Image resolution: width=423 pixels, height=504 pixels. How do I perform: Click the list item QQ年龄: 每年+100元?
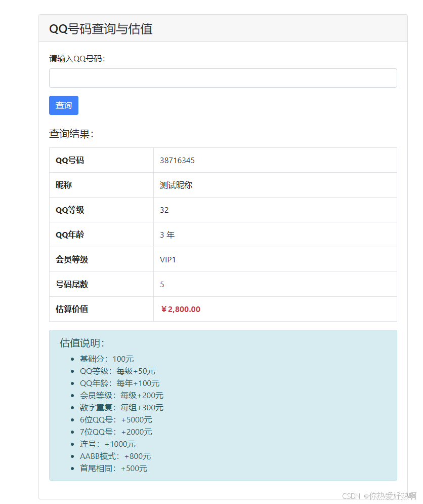120,383
